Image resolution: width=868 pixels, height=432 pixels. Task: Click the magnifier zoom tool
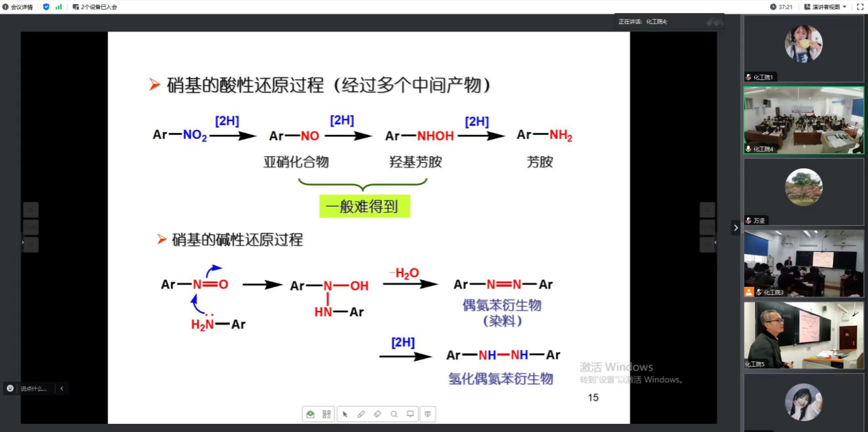394,414
